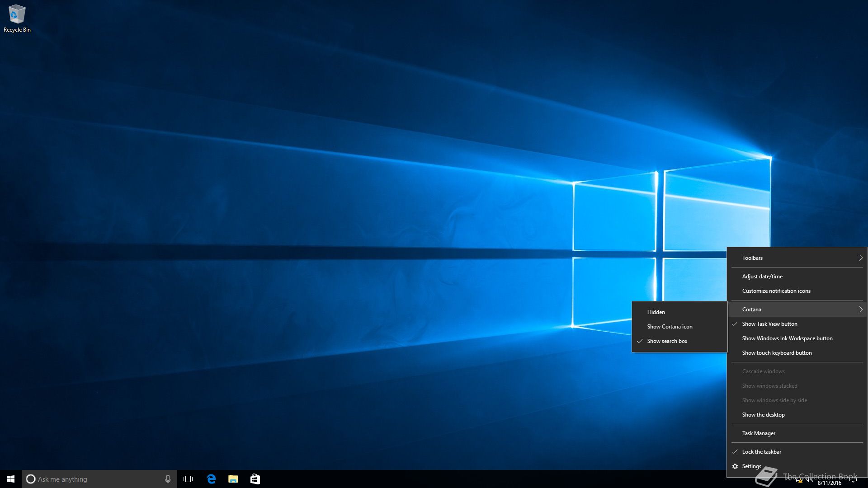Open the Windows Store from the taskbar
The width and height of the screenshot is (868, 488).
[255, 479]
